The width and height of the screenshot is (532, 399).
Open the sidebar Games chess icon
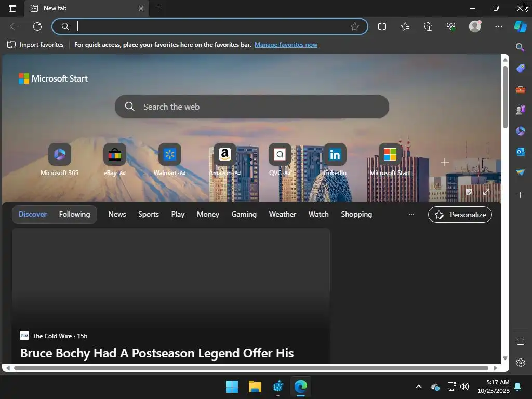[x=520, y=110]
